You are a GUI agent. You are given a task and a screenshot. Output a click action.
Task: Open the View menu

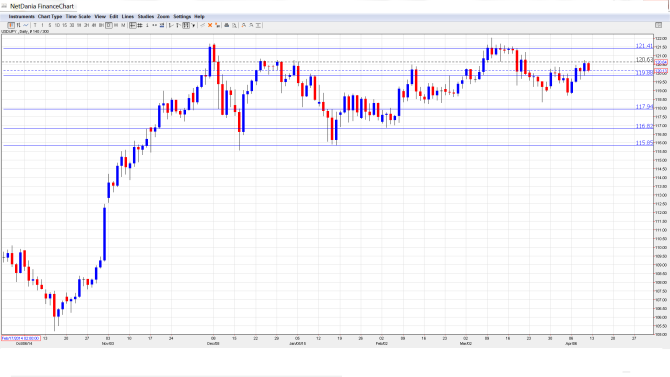[x=100, y=17]
